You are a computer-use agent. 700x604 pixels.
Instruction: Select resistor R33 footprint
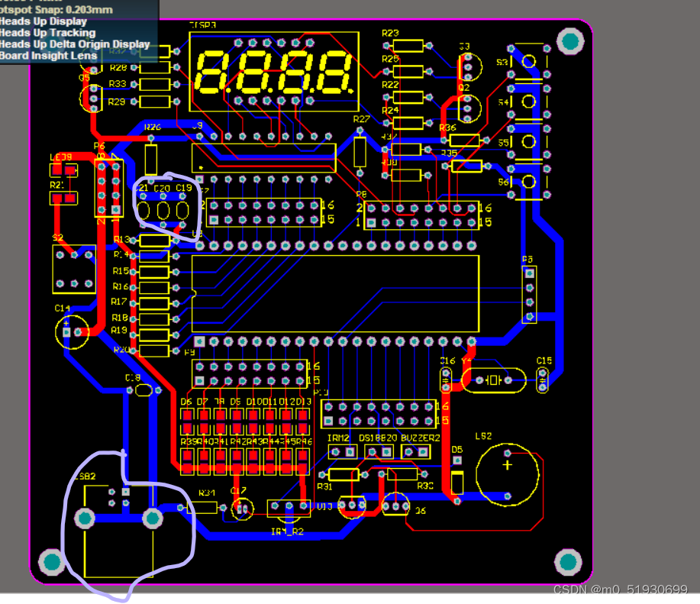pos(155,84)
